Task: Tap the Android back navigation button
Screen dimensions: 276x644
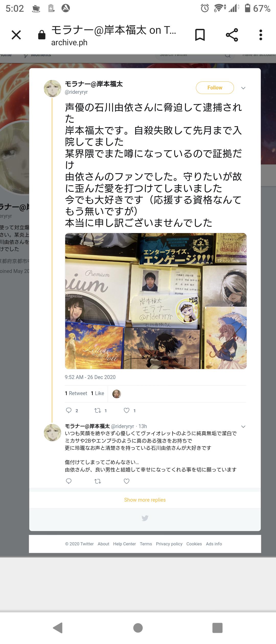Action: click(58, 628)
